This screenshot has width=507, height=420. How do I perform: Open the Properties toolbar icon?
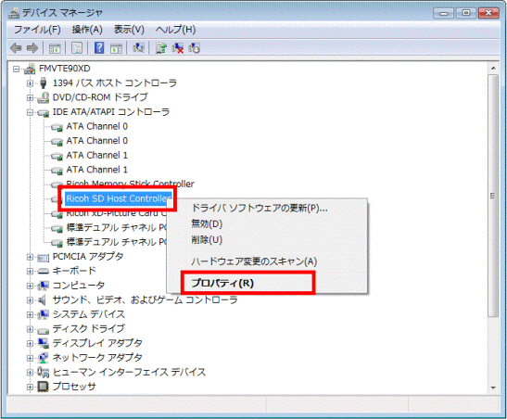coord(77,48)
